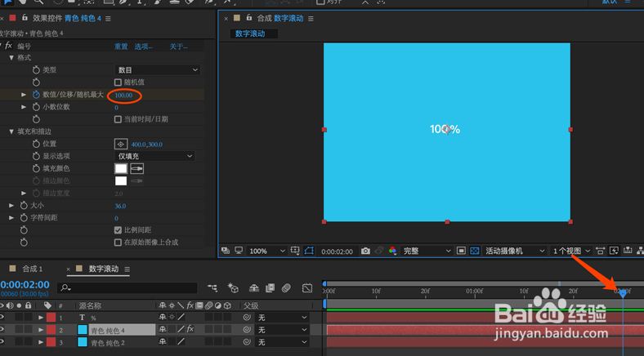Viewport: 644px width, 356px height.
Task: Enable keyframing stopwatch for 位置
Action: click(36, 144)
